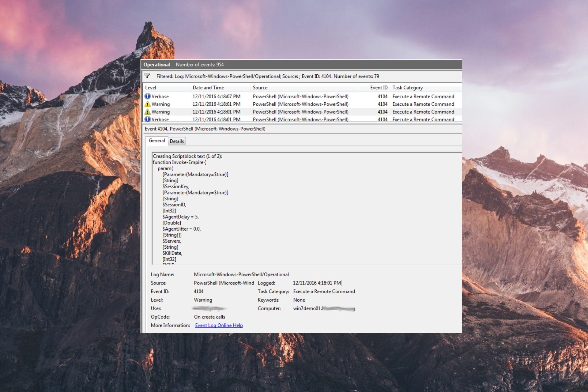Click the Operational pane title bar
The width and height of the screenshot is (588, 392).
point(301,65)
